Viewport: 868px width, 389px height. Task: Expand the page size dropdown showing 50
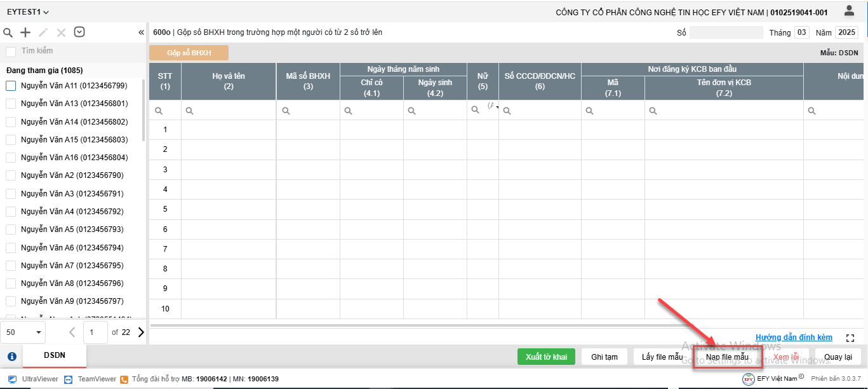[x=24, y=332]
